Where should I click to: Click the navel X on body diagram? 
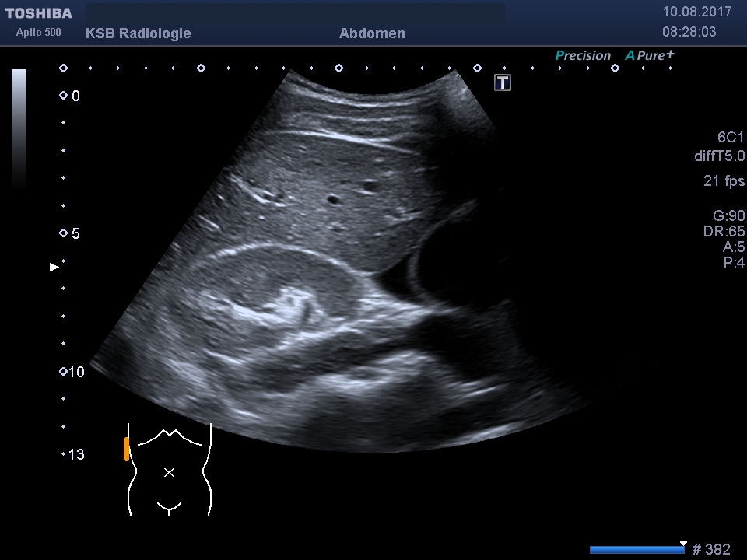tap(169, 472)
